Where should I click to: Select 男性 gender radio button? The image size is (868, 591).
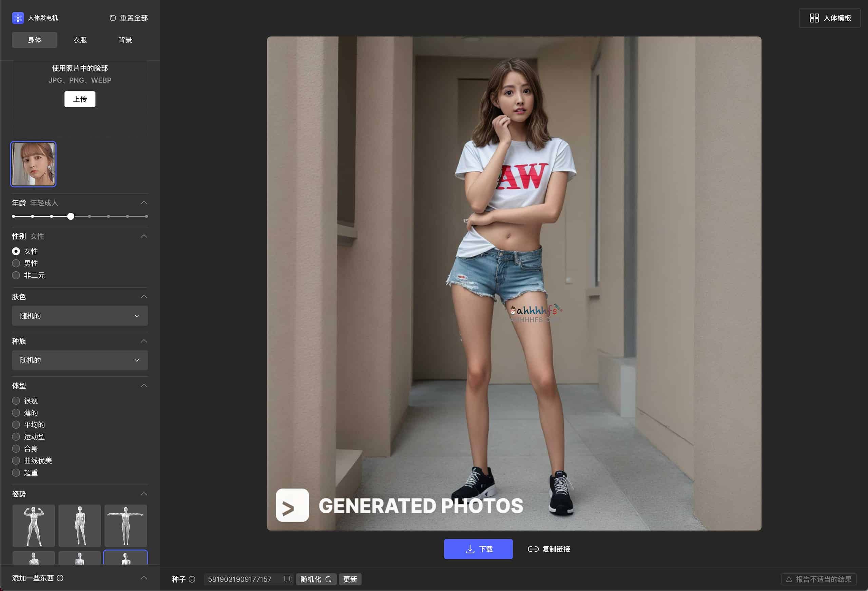pyautogui.click(x=16, y=263)
